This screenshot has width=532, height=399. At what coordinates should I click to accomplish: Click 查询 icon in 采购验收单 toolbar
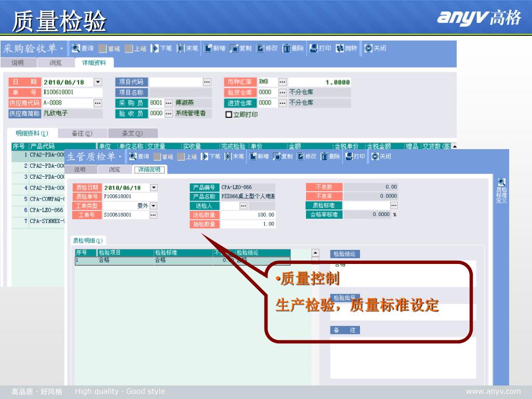pos(76,48)
